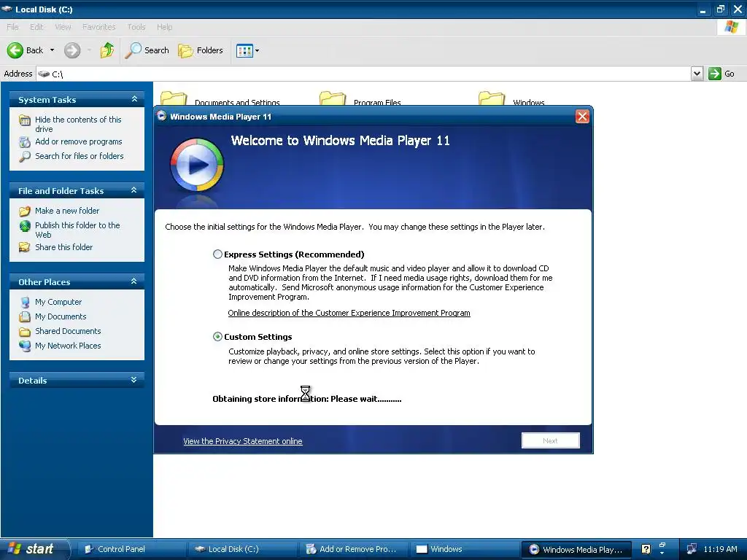The image size is (747, 560).
Task: Switch to Windows Media Player taskbar button
Action: [x=576, y=549]
